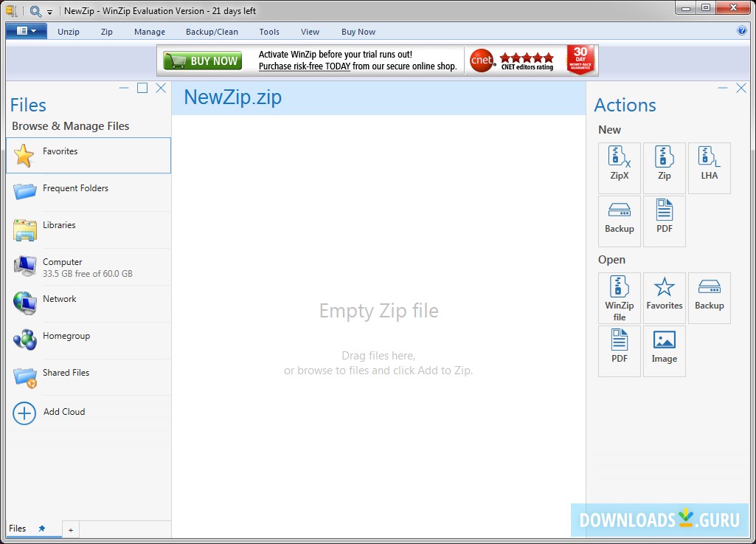Follow Purchase risk-free TODAY link
The image size is (756, 544).
pos(304,66)
